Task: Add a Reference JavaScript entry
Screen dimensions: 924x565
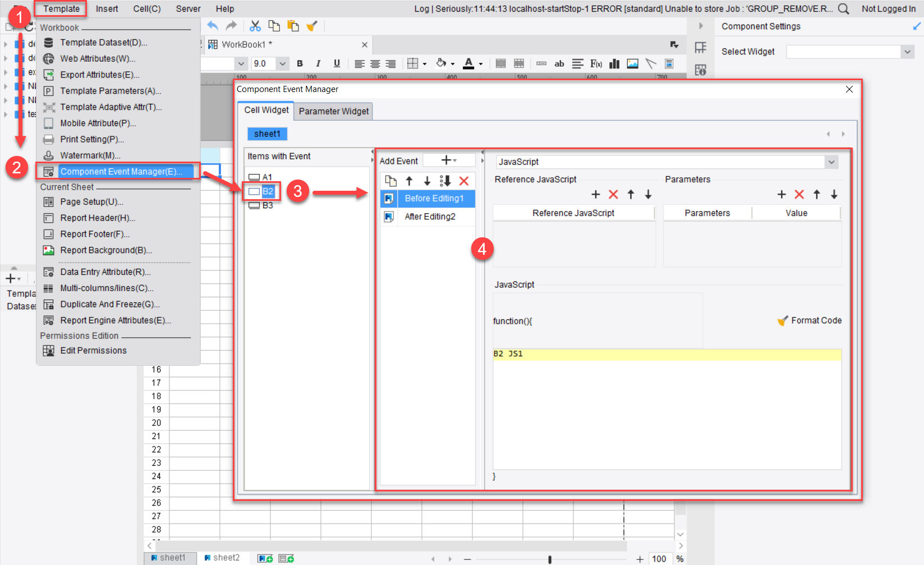Action: 596,194
